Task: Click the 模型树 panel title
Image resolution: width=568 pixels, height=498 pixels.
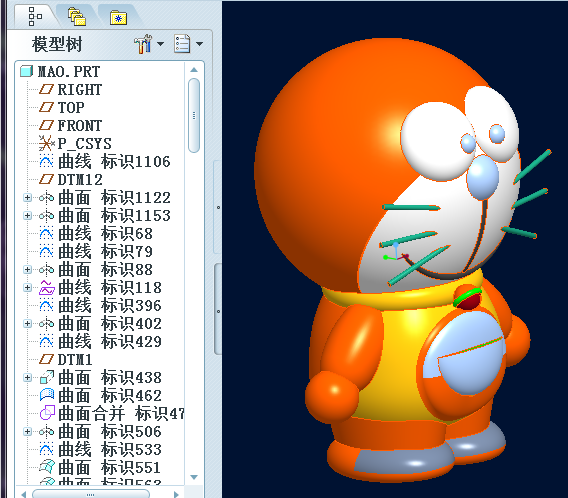Action: pos(57,44)
